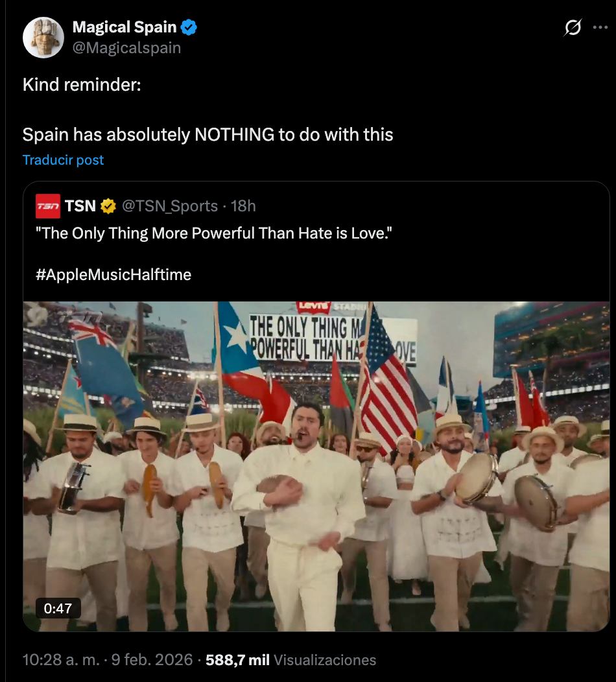Play the halftime show video
This screenshot has height=682, width=616.
click(316, 467)
